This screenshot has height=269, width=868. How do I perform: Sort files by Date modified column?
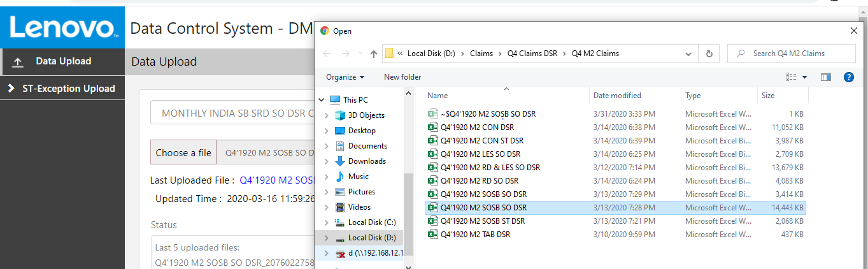click(617, 96)
